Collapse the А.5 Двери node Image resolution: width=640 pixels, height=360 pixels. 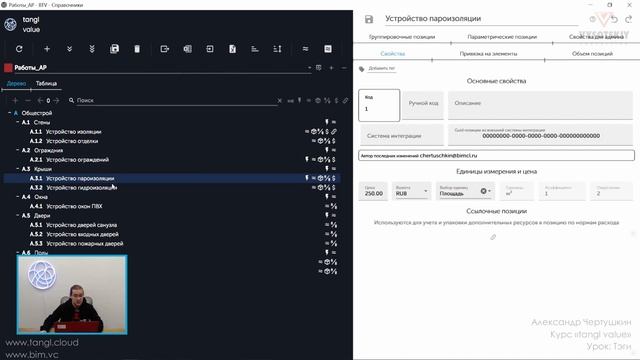point(18,215)
